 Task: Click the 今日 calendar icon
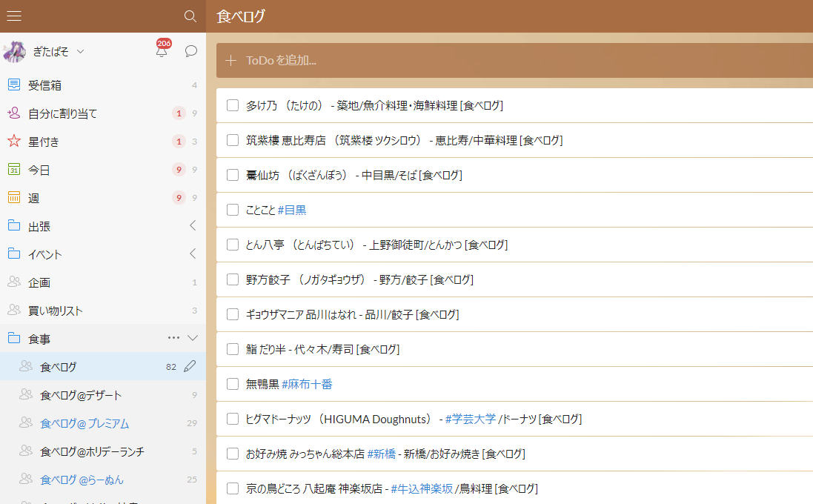coord(14,169)
